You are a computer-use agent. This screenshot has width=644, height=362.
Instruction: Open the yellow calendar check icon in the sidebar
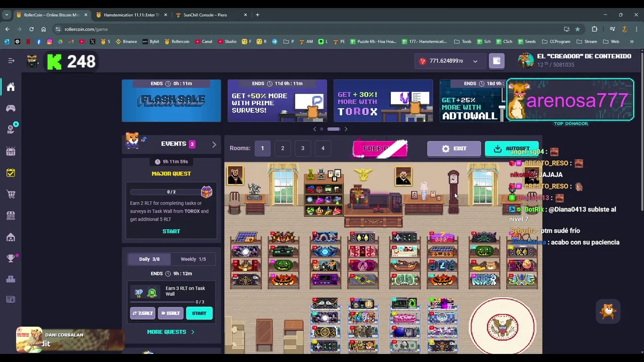(x=11, y=172)
